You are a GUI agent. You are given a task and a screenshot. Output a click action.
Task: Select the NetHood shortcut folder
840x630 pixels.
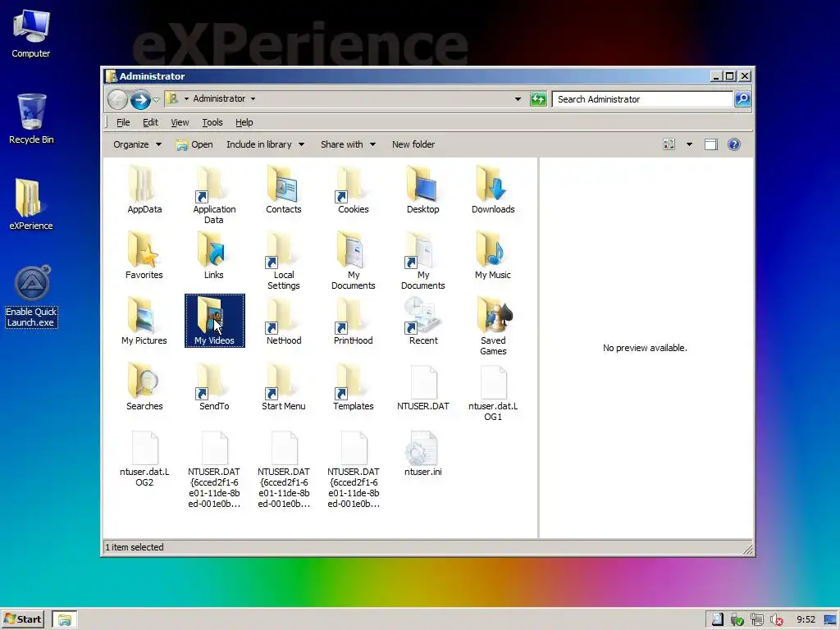point(283,322)
